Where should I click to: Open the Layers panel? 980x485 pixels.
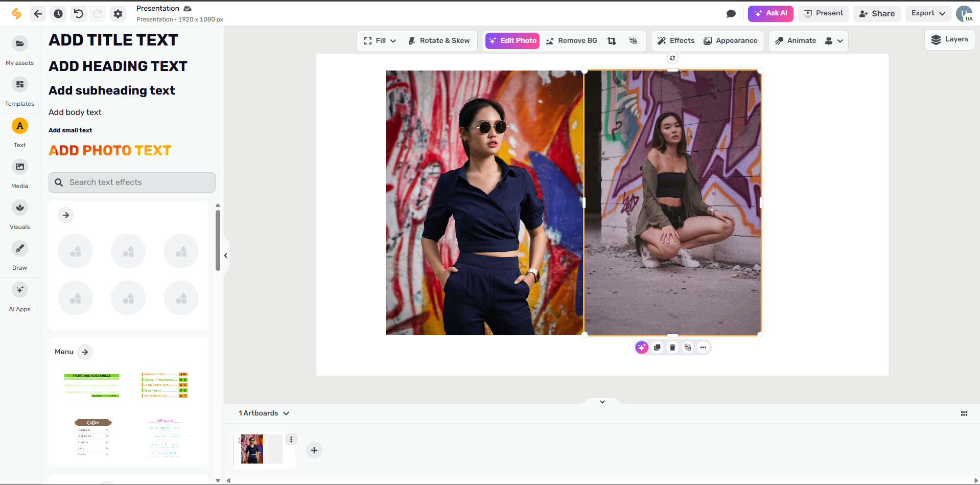point(949,39)
